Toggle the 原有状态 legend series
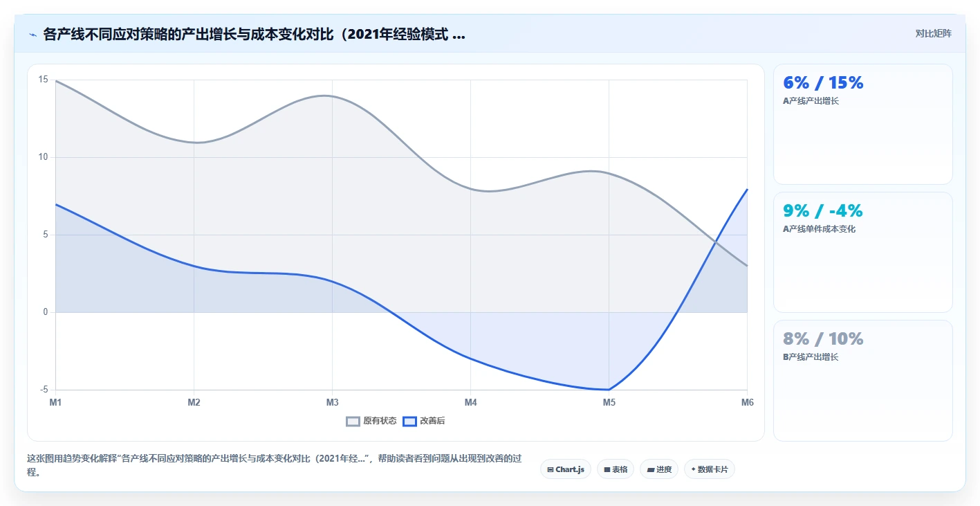Image resolution: width=980 pixels, height=506 pixels. pos(371,421)
